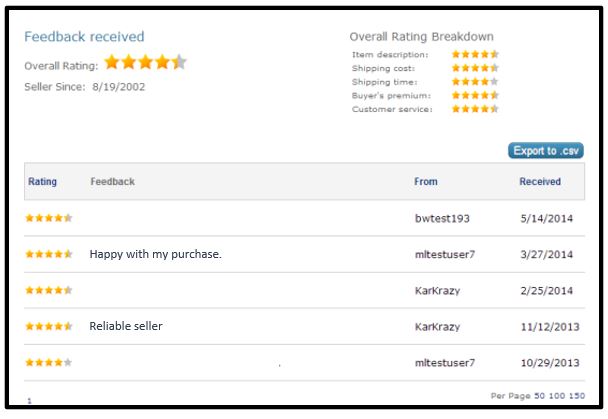Click Customer service rating stars
This screenshot has height=419, width=608.
click(475, 109)
